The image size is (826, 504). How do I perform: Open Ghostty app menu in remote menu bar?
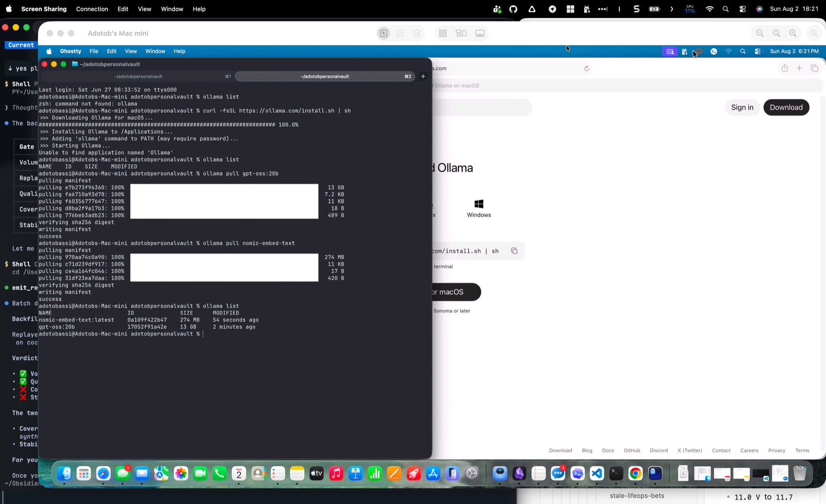70,51
